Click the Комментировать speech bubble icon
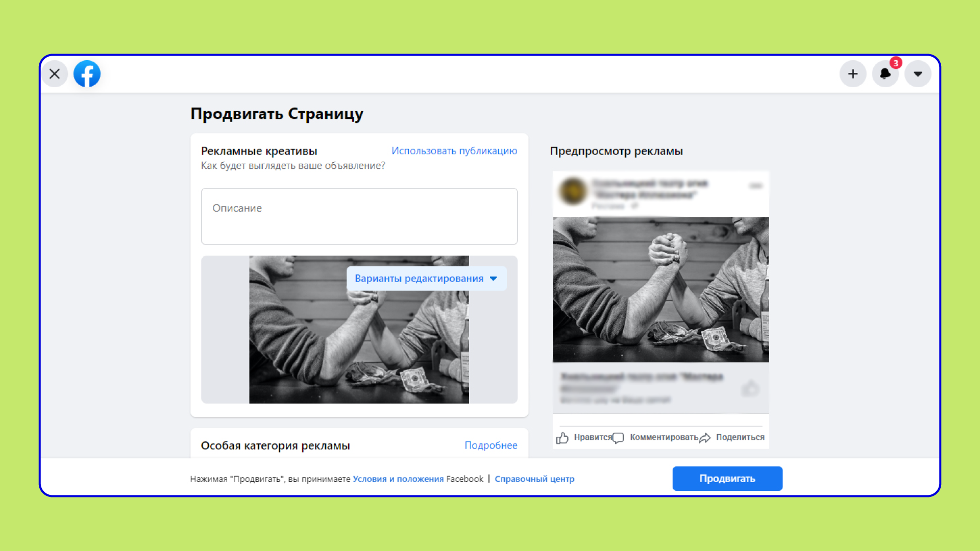 coord(618,438)
